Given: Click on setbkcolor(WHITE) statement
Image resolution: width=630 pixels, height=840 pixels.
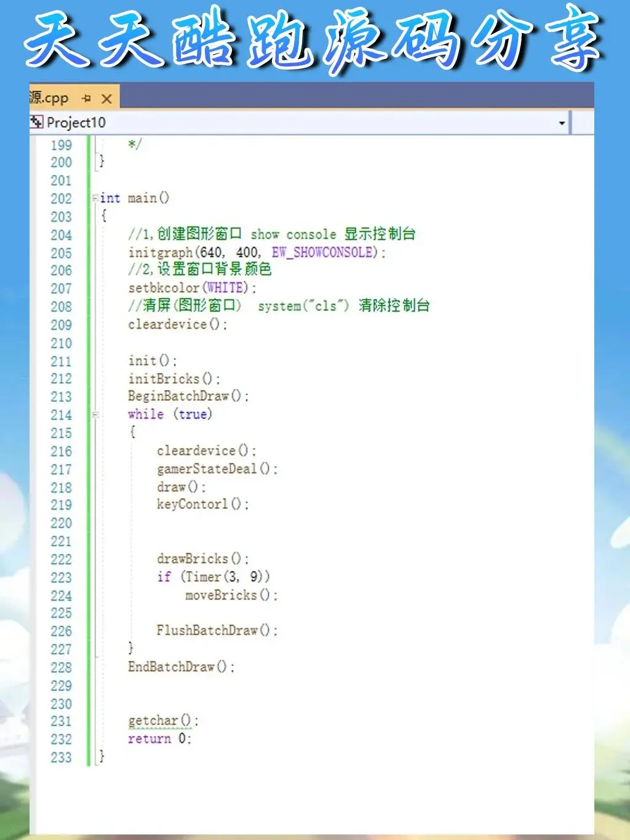Looking at the screenshot, I should click(192, 288).
